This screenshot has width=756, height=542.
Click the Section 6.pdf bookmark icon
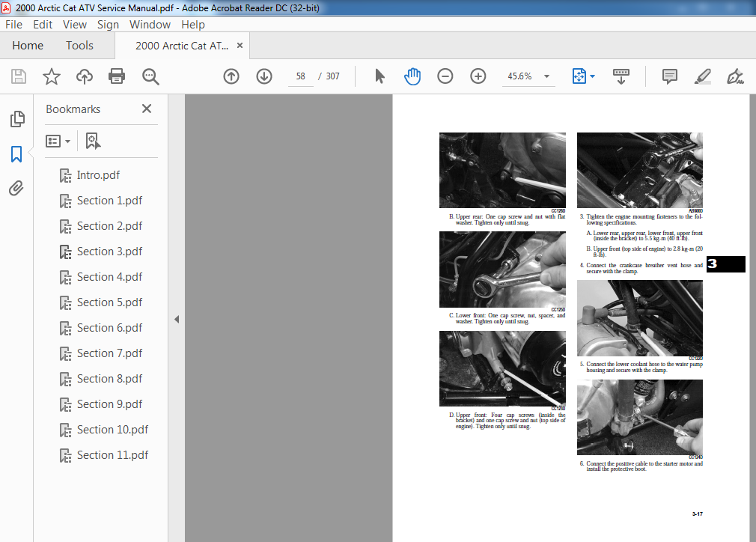66,329
